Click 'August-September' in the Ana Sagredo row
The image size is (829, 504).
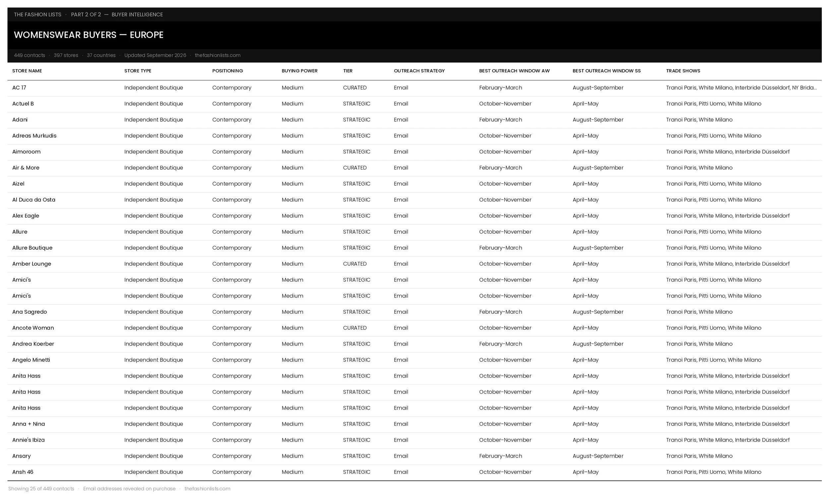point(598,312)
